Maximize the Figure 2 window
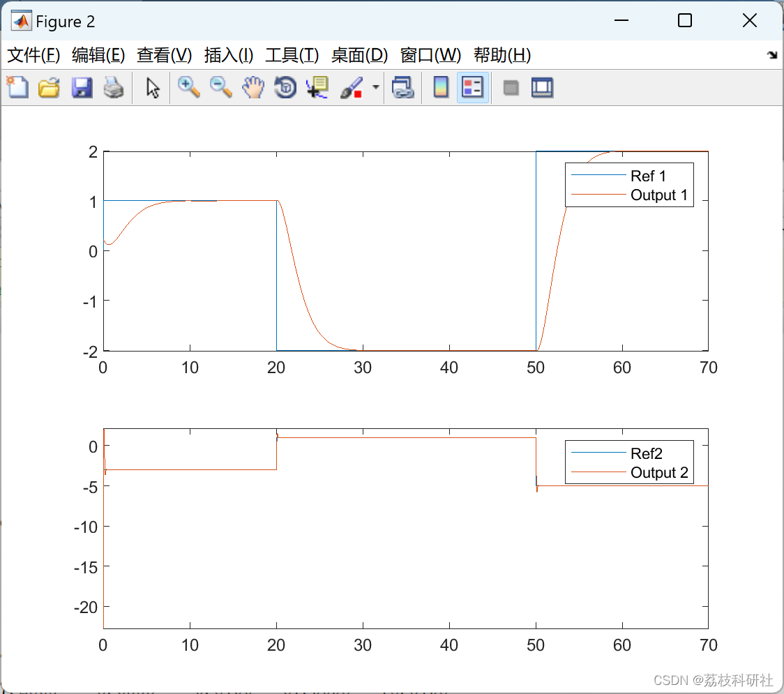 tap(684, 20)
